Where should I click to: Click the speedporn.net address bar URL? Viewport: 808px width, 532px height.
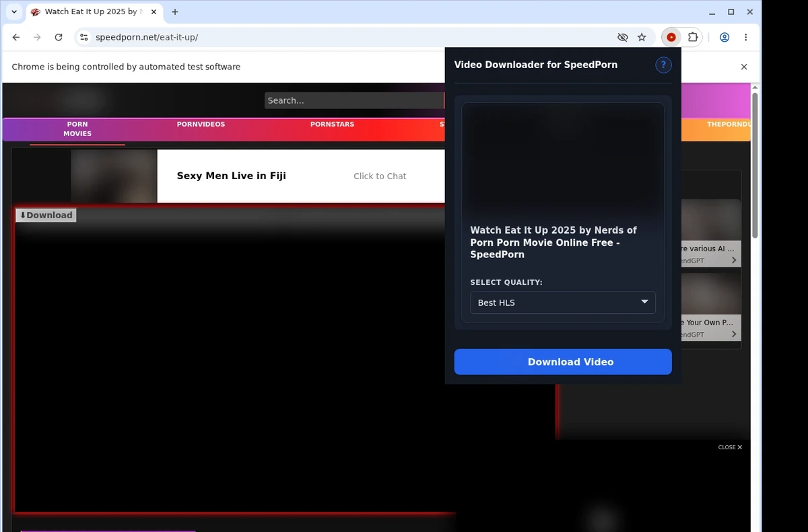(147, 38)
